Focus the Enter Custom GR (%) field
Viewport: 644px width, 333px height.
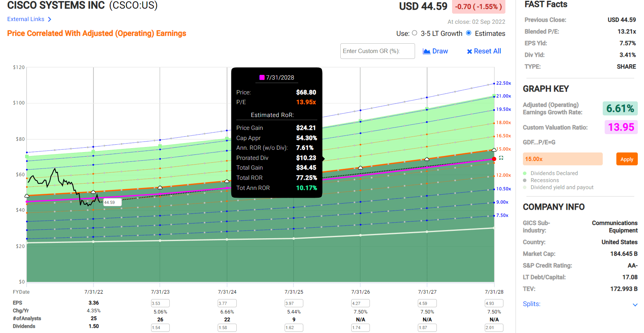click(377, 51)
